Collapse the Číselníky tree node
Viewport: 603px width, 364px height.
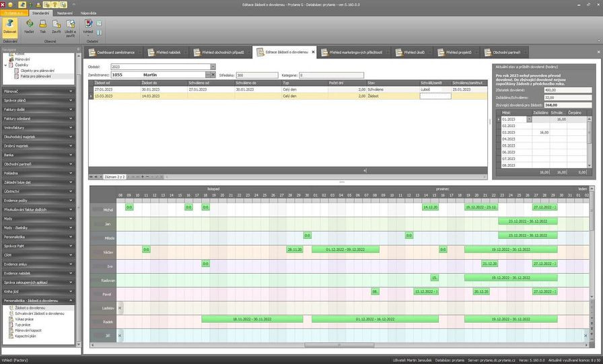[6, 65]
